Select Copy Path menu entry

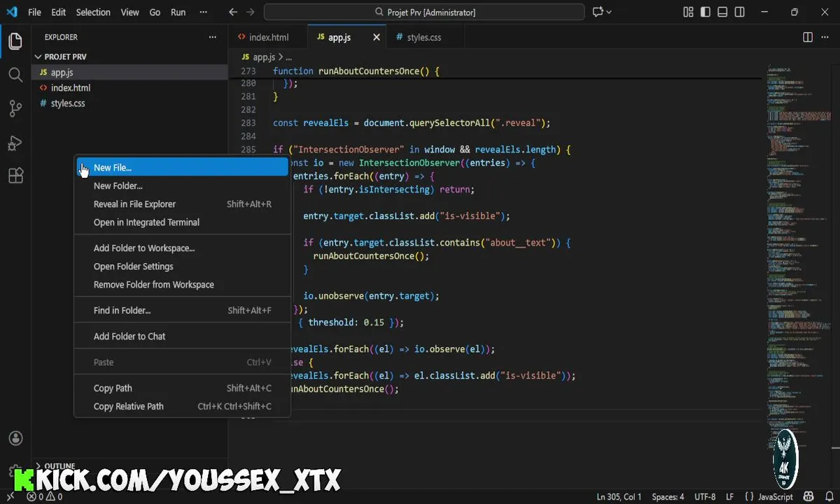(x=182, y=388)
